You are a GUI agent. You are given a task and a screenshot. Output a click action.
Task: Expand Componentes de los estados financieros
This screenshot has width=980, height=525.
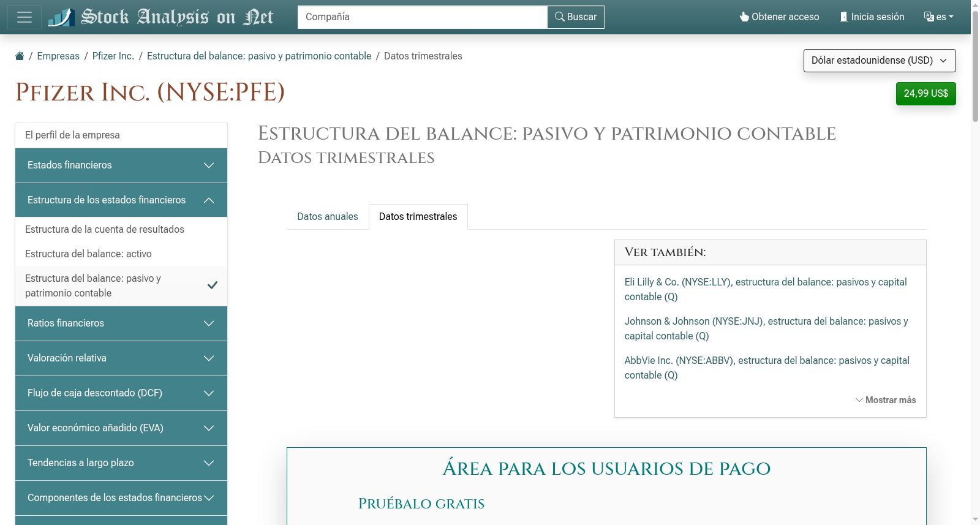pos(121,498)
